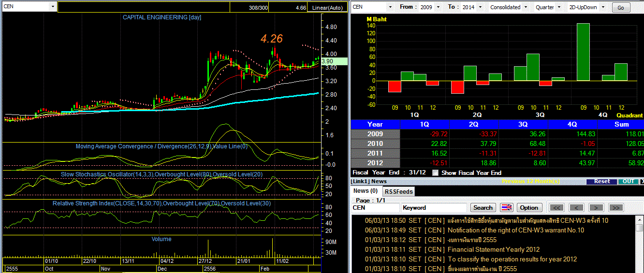Switch to the News (0) tab
644x273 pixels.
click(366, 191)
